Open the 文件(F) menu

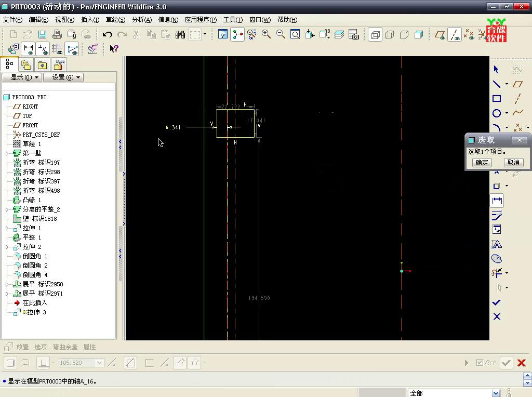[12, 20]
